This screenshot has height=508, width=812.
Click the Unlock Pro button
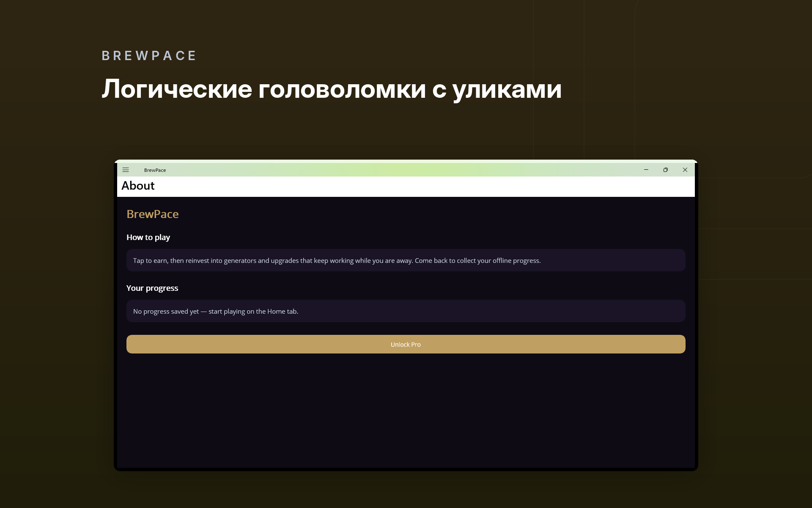pos(406,344)
